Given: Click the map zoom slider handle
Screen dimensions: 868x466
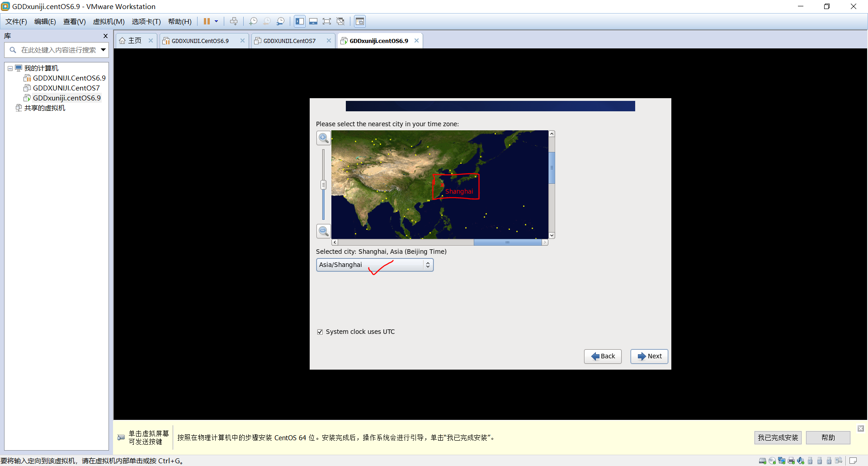Looking at the screenshot, I should [x=323, y=185].
